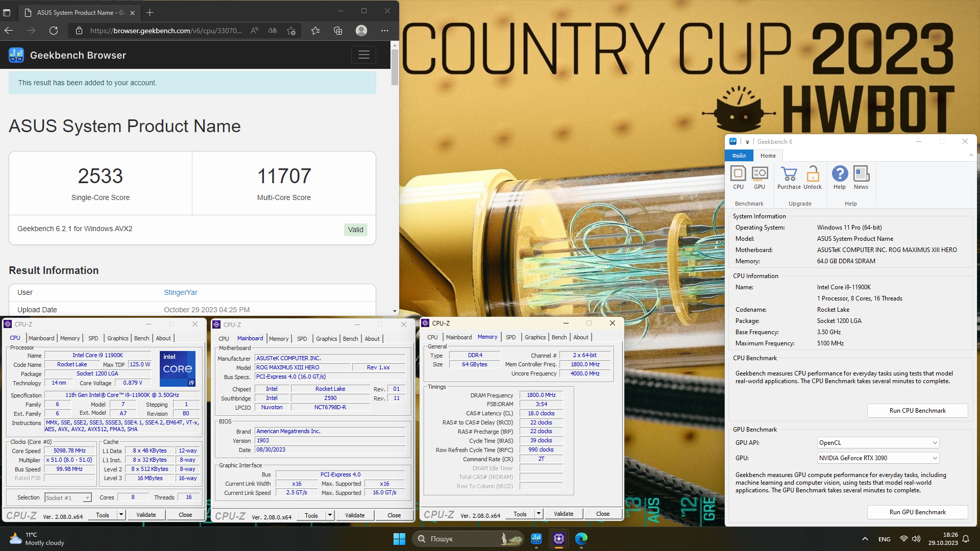This screenshot has height=551, width=980.
Task: Refresh the Geekbench browser page
Action: click(x=54, y=31)
